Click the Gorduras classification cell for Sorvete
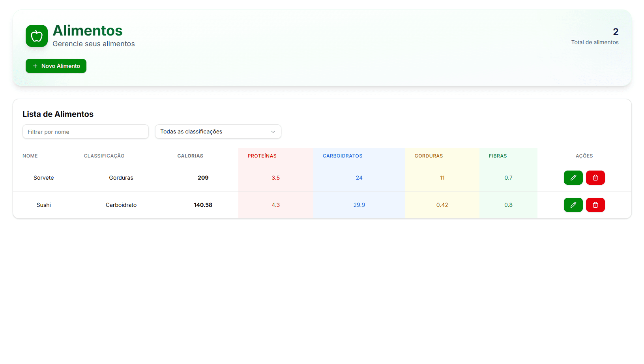The width and height of the screenshot is (644, 364). click(x=121, y=178)
